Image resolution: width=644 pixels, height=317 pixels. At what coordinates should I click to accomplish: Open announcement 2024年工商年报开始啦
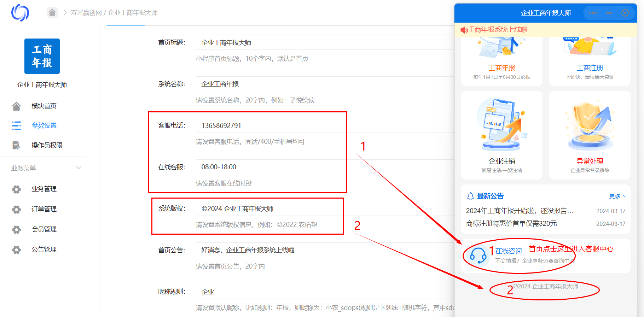coord(520,211)
